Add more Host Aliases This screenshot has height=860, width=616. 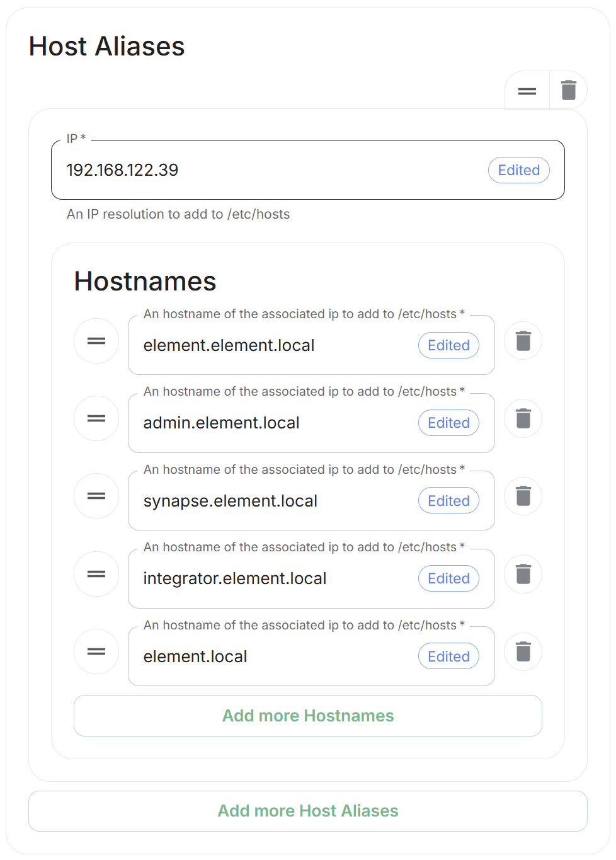click(x=308, y=811)
